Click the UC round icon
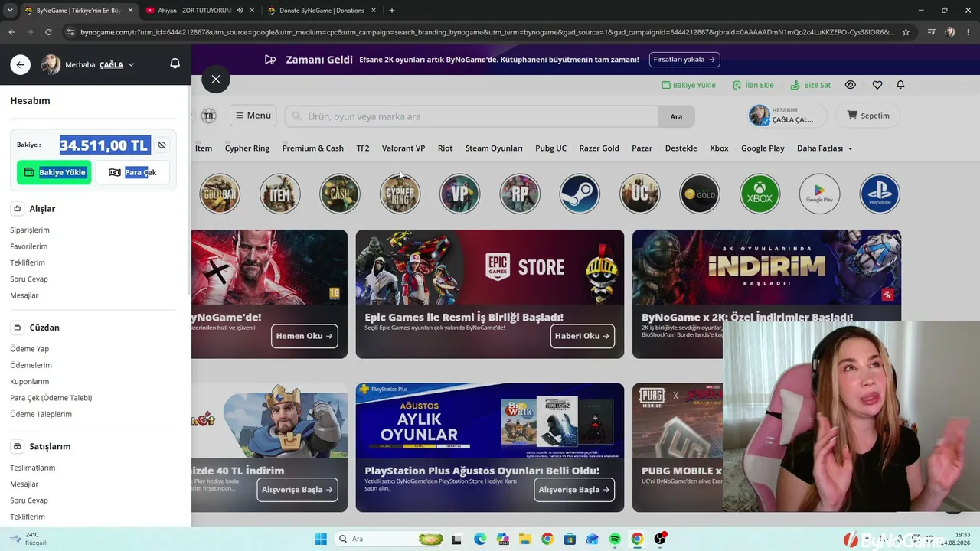The image size is (980, 551). tap(640, 194)
